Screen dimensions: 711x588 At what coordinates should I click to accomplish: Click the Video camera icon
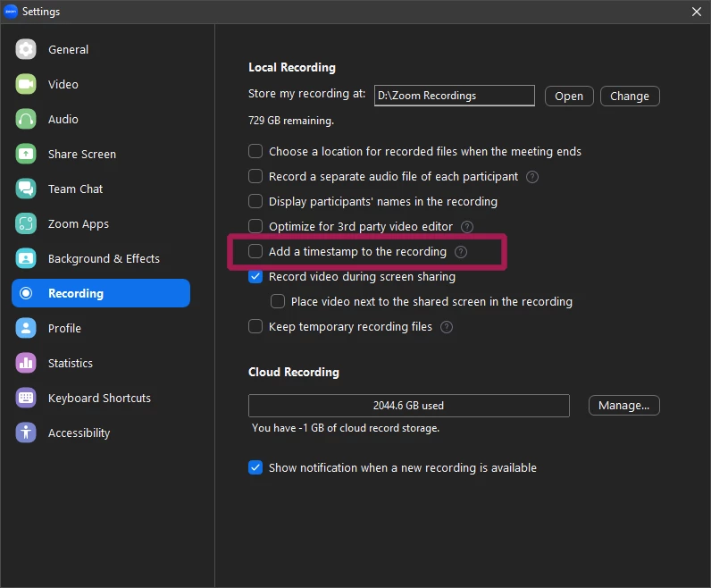(x=26, y=84)
